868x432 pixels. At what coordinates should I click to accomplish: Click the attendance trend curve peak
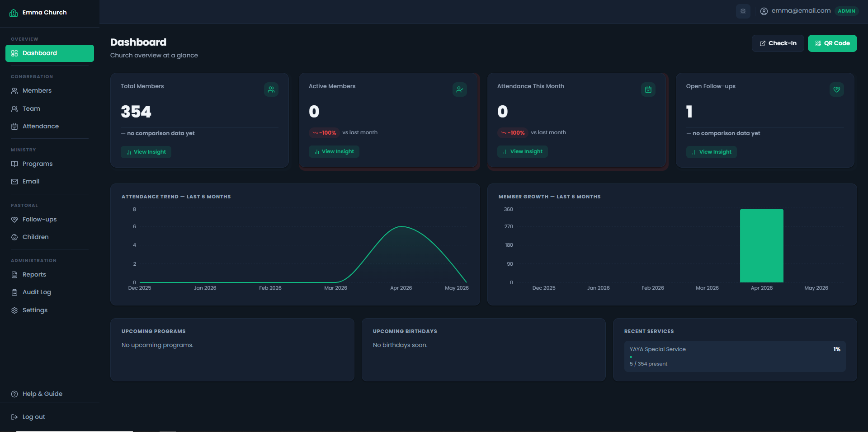point(401,226)
